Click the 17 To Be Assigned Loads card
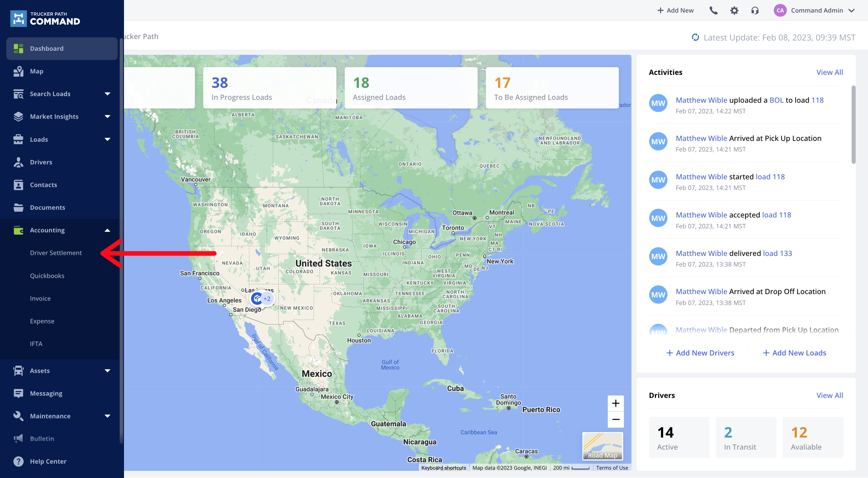868x478 pixels. click(x=552, y=88)
